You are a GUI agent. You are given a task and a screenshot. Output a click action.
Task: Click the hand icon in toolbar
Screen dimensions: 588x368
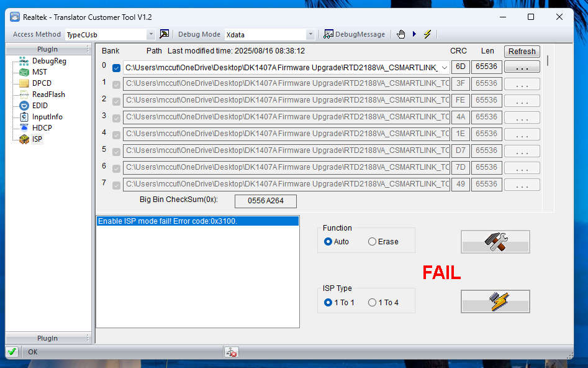401,34
